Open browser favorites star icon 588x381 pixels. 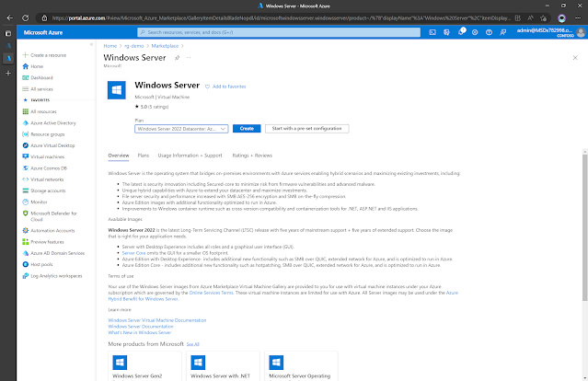(544, 18)
